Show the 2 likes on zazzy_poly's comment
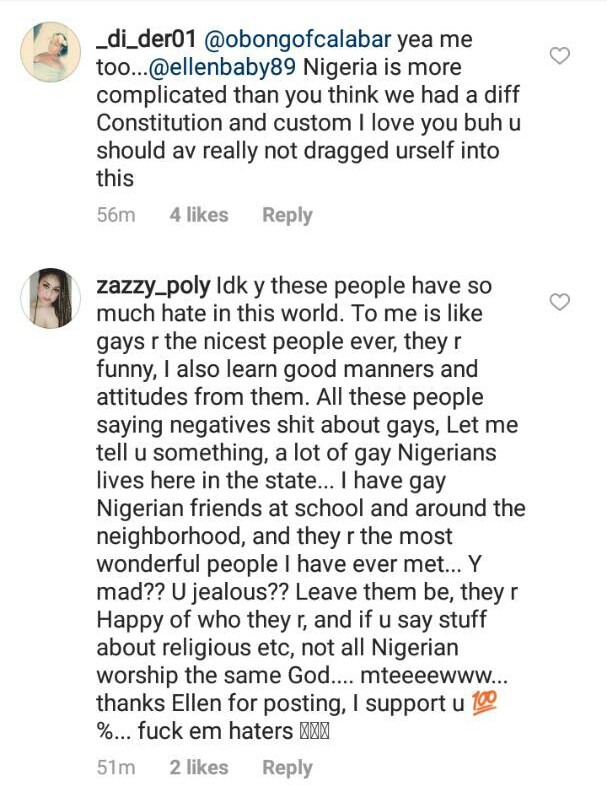Screen dimensions: 607x785 (x=198, y=768)
